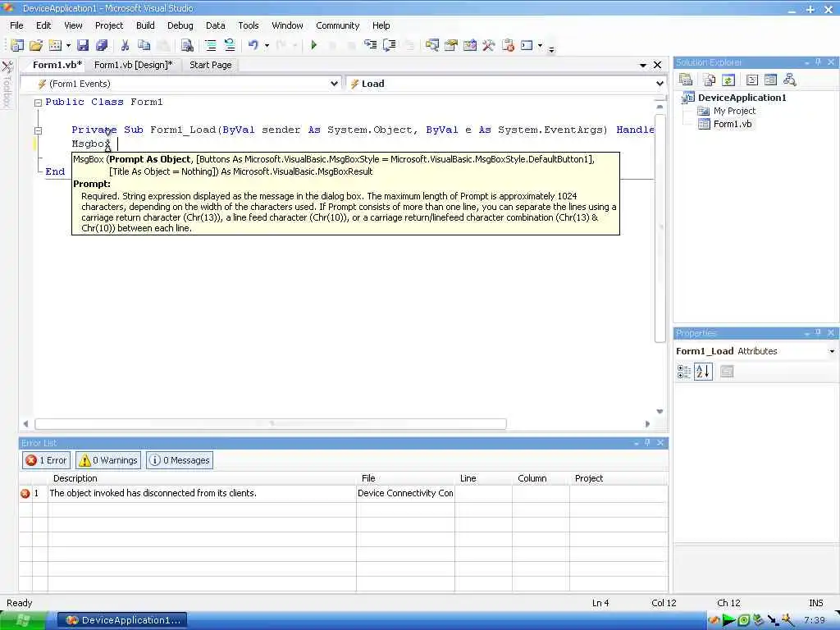
Task: Select My Project in Solution Explorer
Action: pyautogui.click(x=734, y=111)
